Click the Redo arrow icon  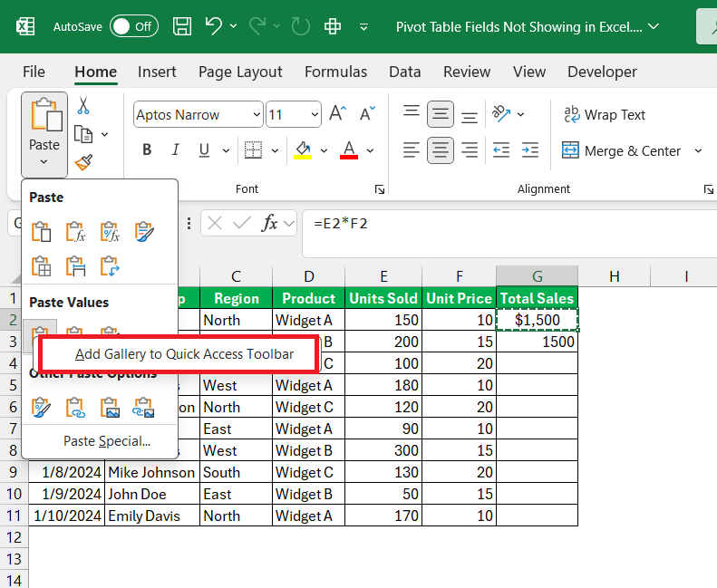click(257, 26)
